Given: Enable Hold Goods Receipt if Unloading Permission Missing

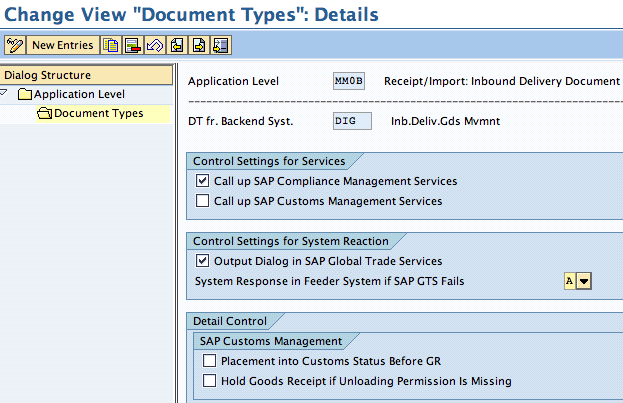Looking at the screenshot, I should tap(209, 381).
